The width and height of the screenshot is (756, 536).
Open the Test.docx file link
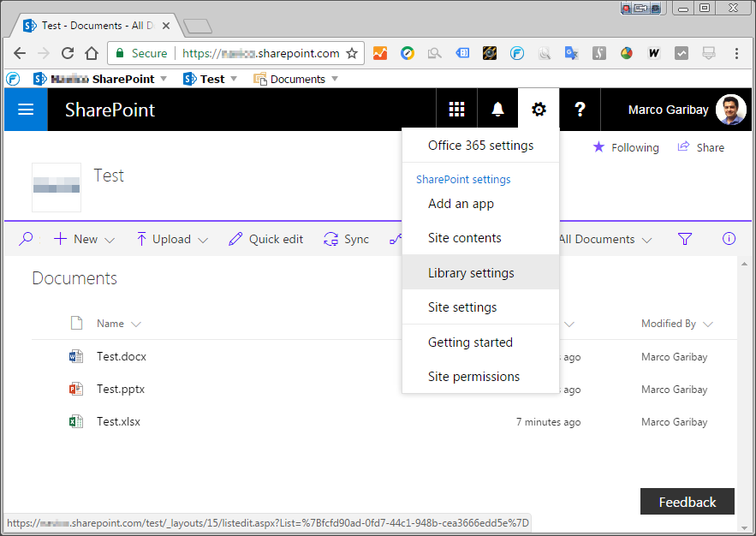121,356
